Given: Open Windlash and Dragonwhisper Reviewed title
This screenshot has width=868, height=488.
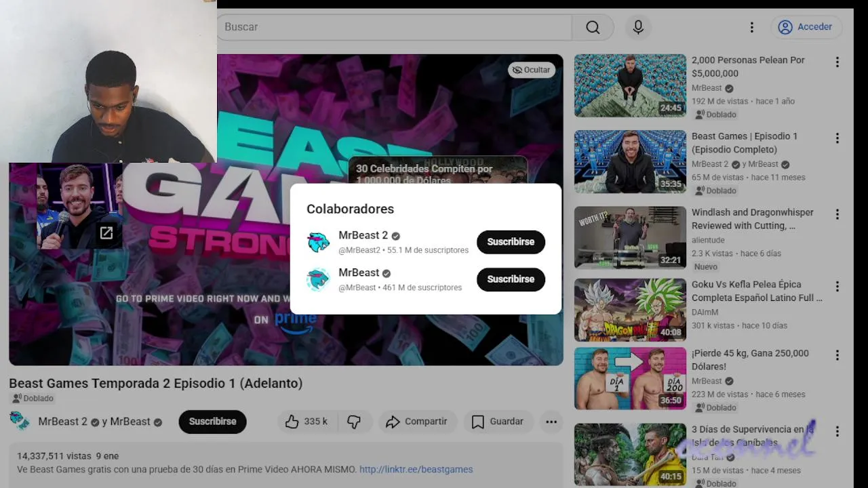Looking at the screenshot, I should 752,219.
